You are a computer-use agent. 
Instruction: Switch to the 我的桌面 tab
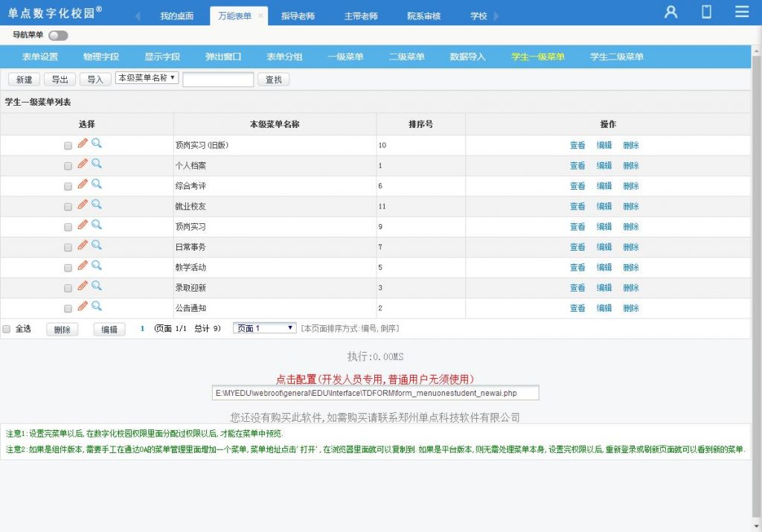pyautogui.click(x=177, y=16)
